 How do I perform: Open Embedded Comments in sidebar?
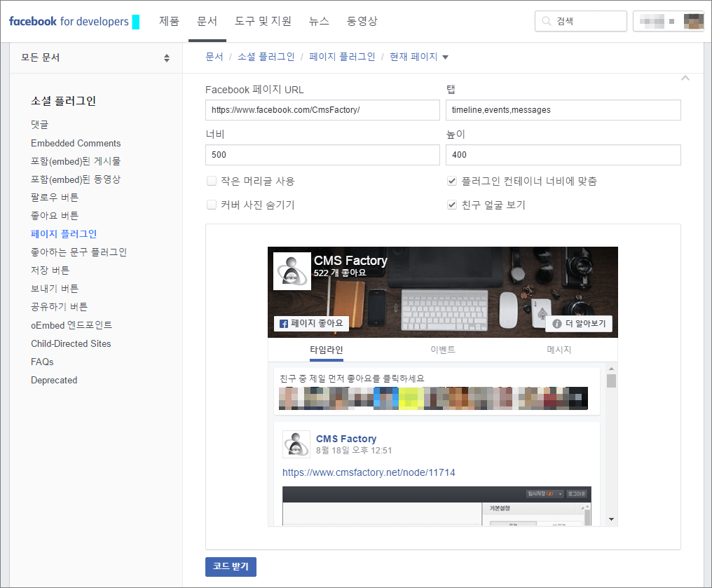(x=76, y=143)
